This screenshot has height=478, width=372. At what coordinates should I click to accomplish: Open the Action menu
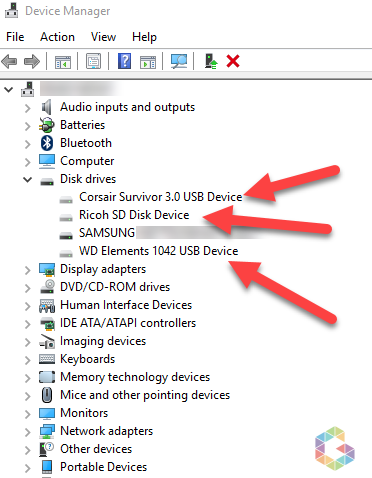(x=57, y=37)
